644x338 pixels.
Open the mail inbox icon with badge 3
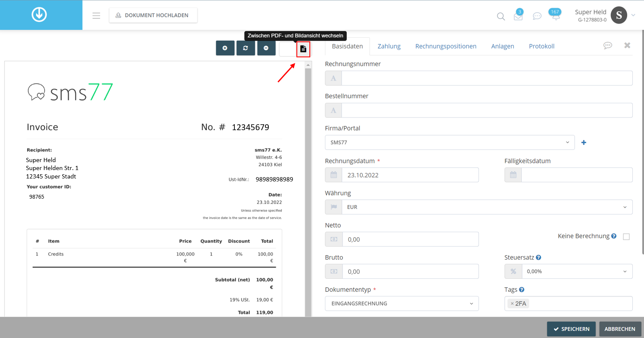(x=518, y=16)
